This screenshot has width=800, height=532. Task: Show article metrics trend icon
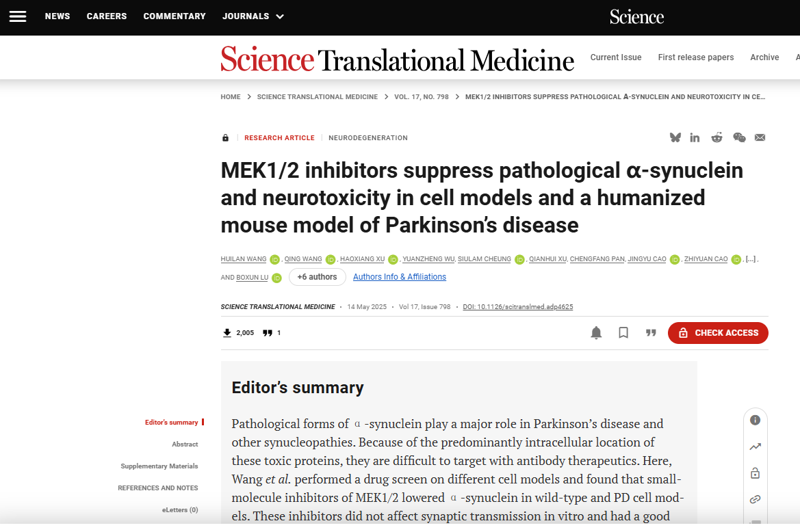pos(755,447)
